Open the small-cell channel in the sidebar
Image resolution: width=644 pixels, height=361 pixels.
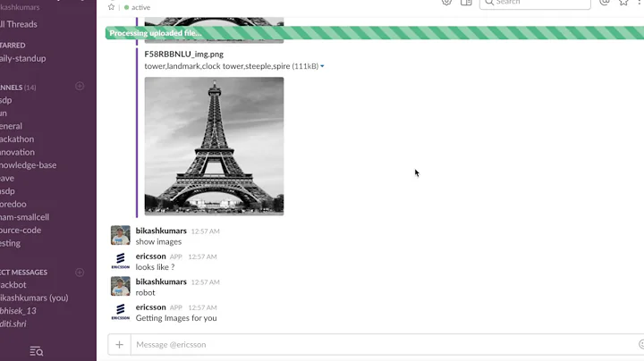click(x=25, y=217)
